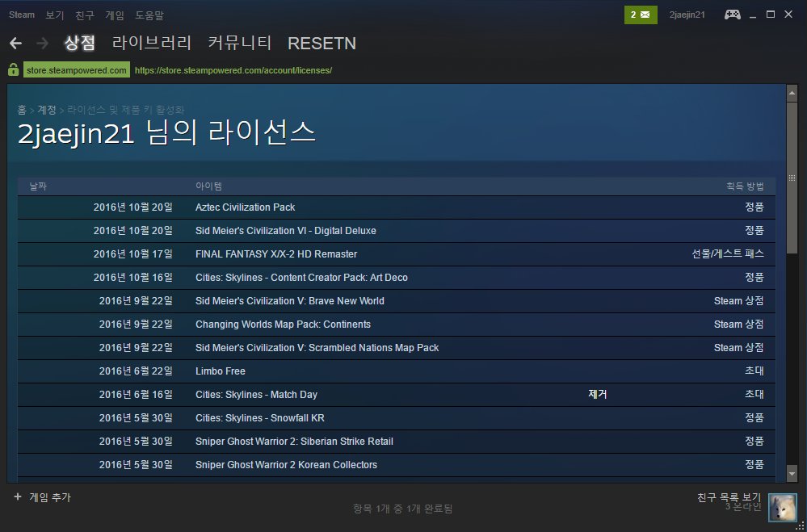Open the RESETN profile tab
Viewport: 807px width, 532px height.
[x=322, y=44]
